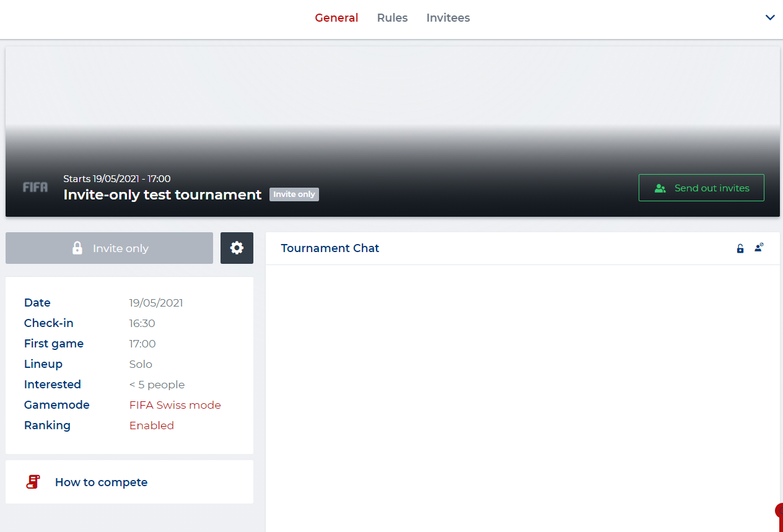Click the < 5 people interested value

pos(157,385)
